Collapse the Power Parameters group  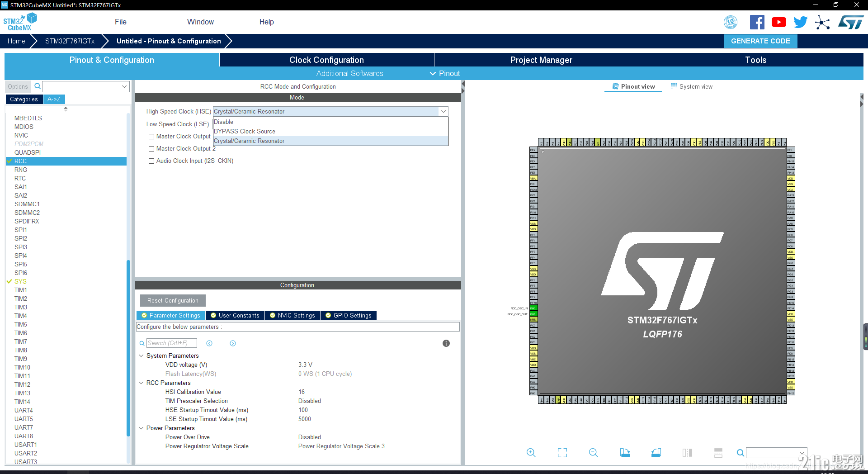pos(141,428)
